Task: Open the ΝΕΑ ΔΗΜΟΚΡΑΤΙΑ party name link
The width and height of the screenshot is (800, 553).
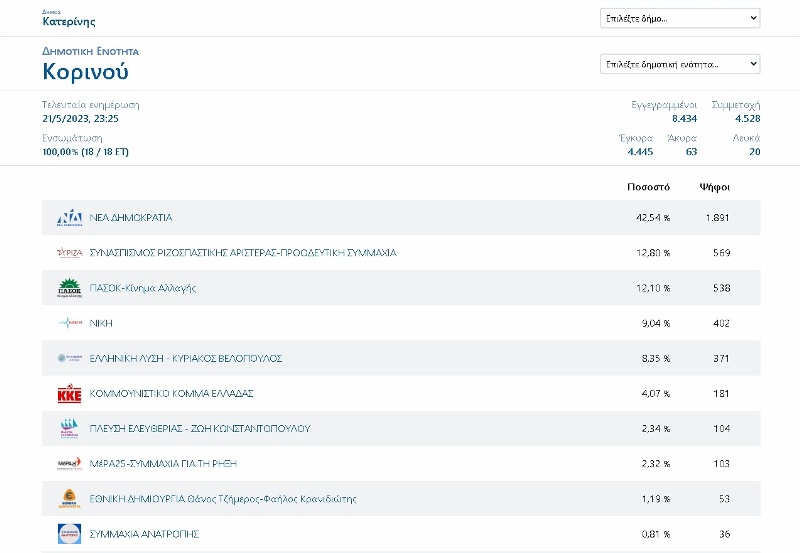Action: coord(131,217)
